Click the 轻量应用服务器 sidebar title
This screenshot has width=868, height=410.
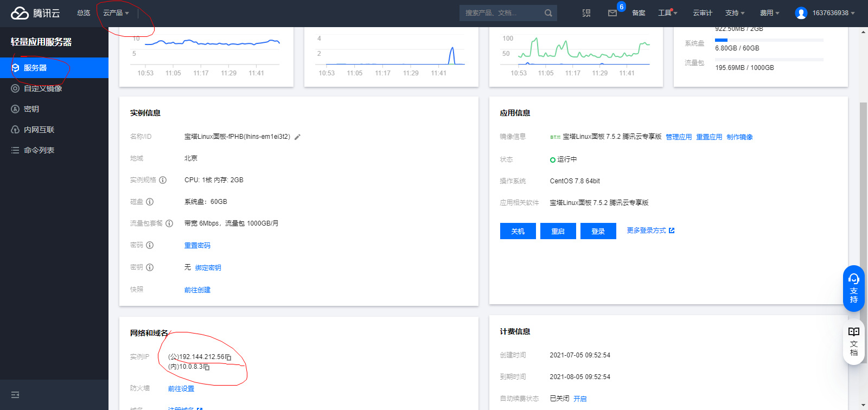(41, 42)
